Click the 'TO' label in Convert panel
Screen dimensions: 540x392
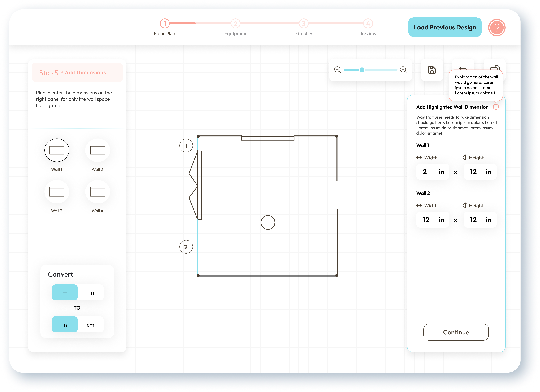[77, 308]
